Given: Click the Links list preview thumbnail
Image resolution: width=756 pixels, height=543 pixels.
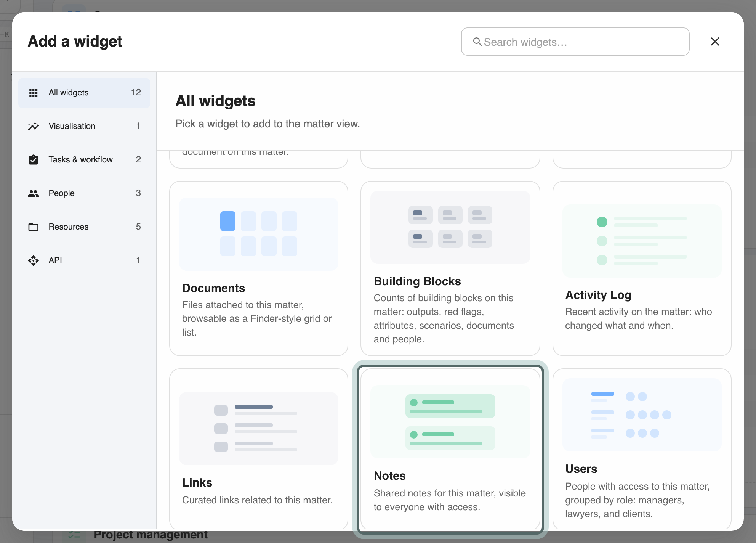Looking at the screenshot, I should point(259,428).
